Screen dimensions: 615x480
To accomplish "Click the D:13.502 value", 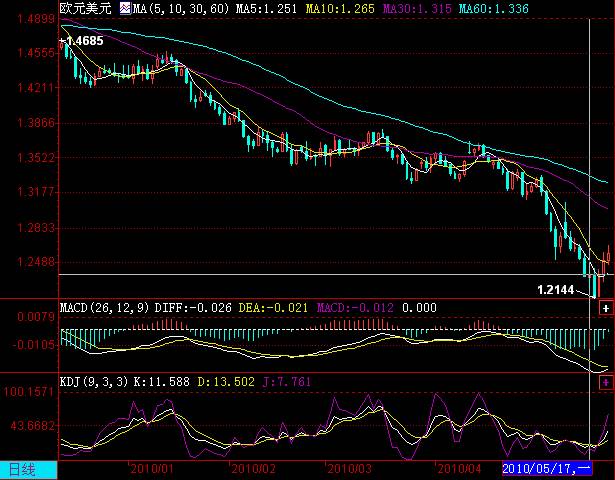I will coord(226,382).
